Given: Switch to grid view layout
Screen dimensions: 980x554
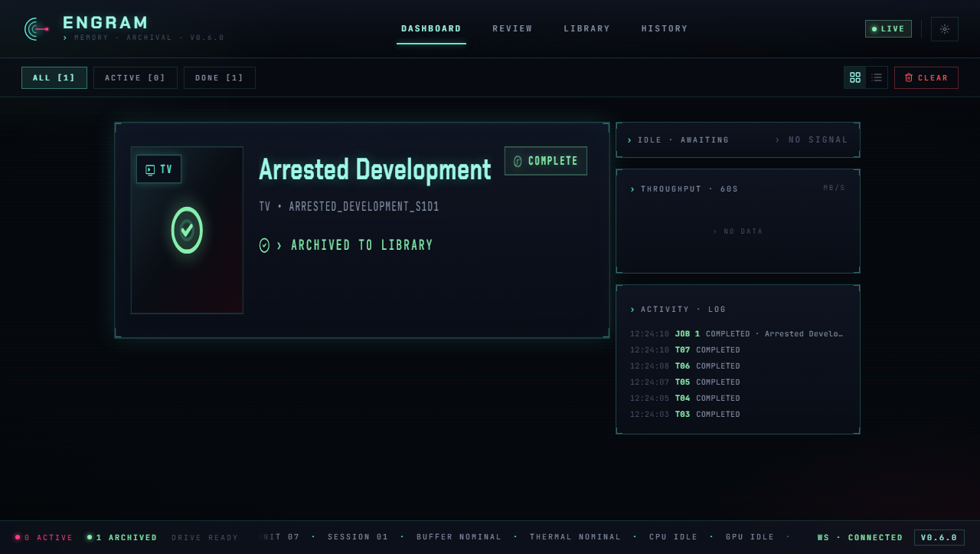Looking at the screenshot, I should pyautogui.click(x=855, y=77).
